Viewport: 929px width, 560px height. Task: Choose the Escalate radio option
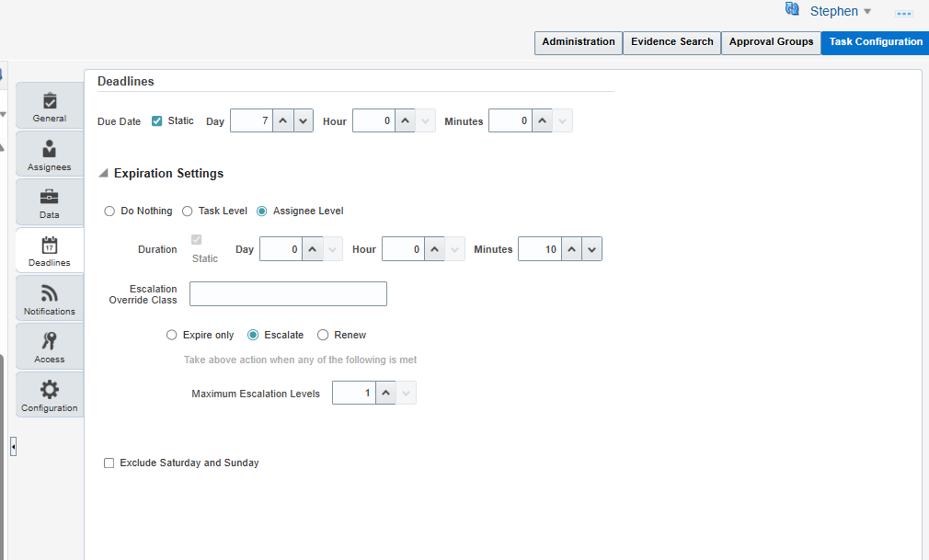point(253,335)
